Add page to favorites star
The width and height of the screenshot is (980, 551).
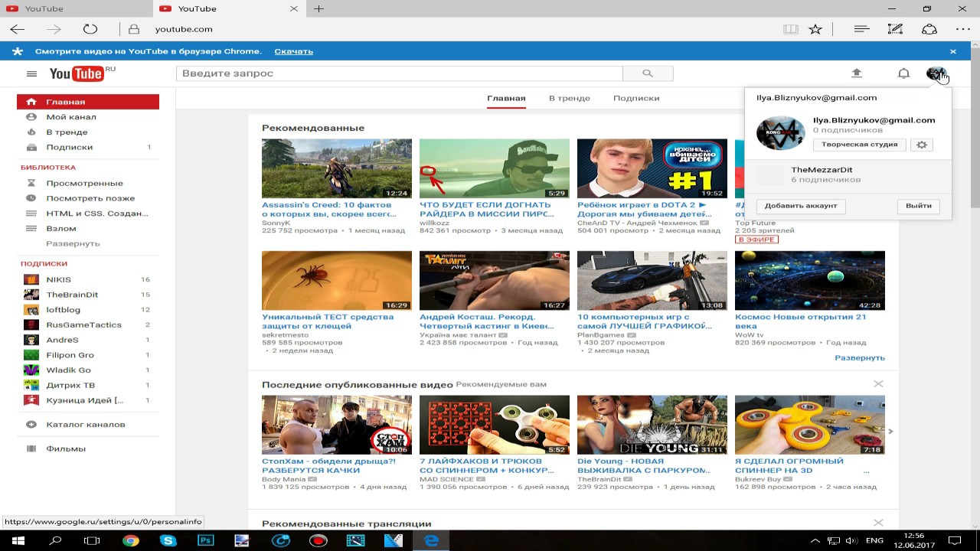coord(815,29)
